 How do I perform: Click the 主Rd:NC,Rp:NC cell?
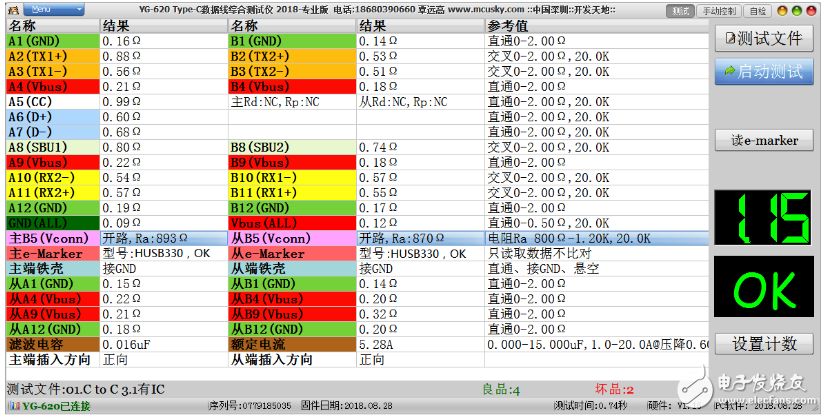[x=292, y=102]
